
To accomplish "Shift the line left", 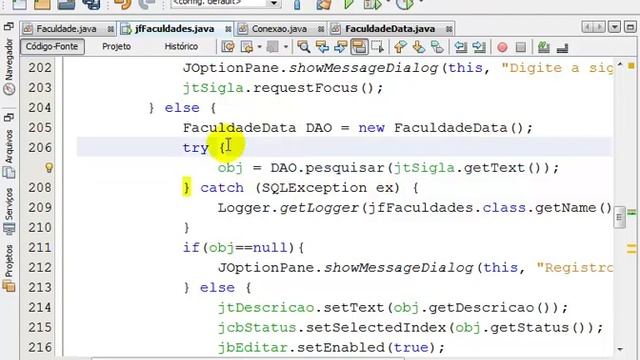I will 461,47.
